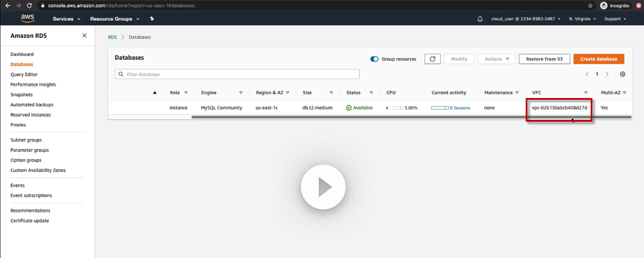Open Proxies in the sidebar
Screen dimensions: 644x258
click(18, 125)
